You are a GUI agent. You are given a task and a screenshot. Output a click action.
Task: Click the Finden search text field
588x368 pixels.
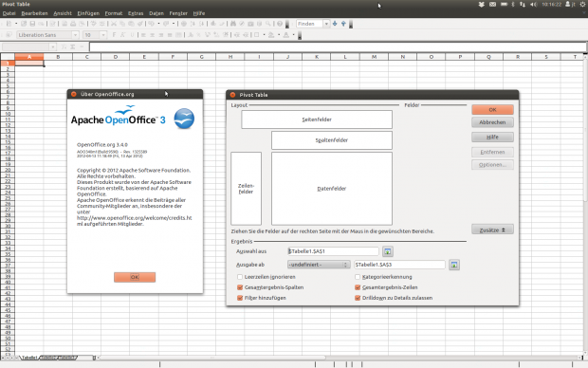click(310, 24)
